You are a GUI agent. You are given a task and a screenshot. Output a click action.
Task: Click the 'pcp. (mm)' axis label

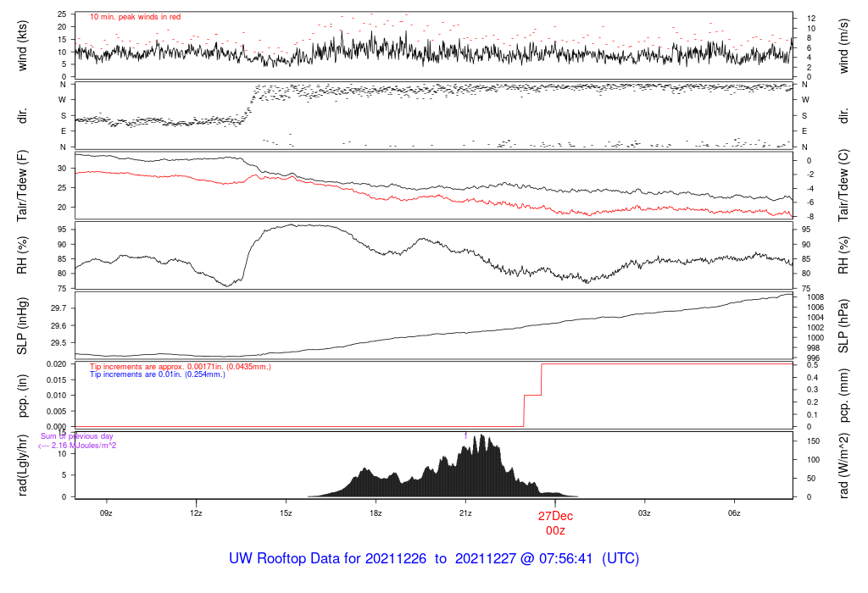[x=843, y=396]
